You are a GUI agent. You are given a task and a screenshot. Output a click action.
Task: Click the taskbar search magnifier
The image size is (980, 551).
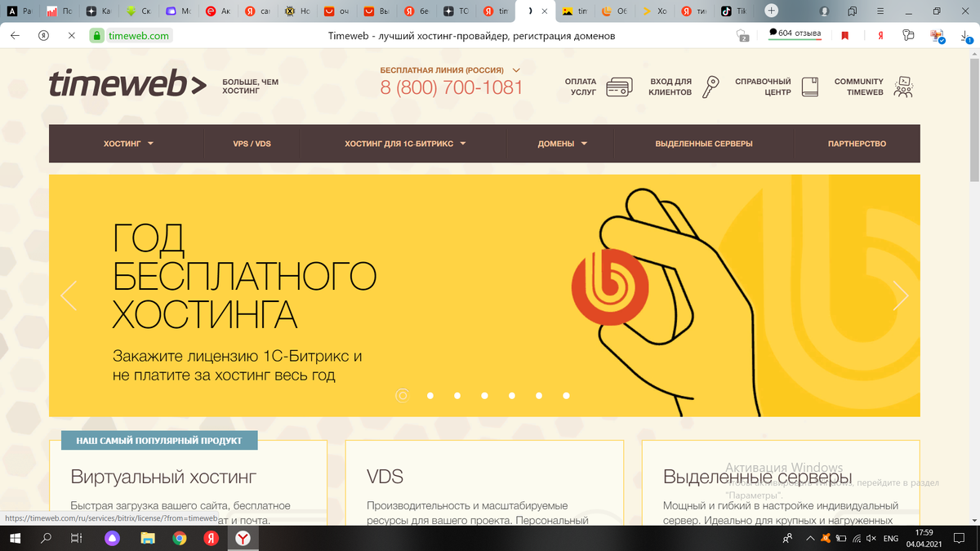click(46, 538)
